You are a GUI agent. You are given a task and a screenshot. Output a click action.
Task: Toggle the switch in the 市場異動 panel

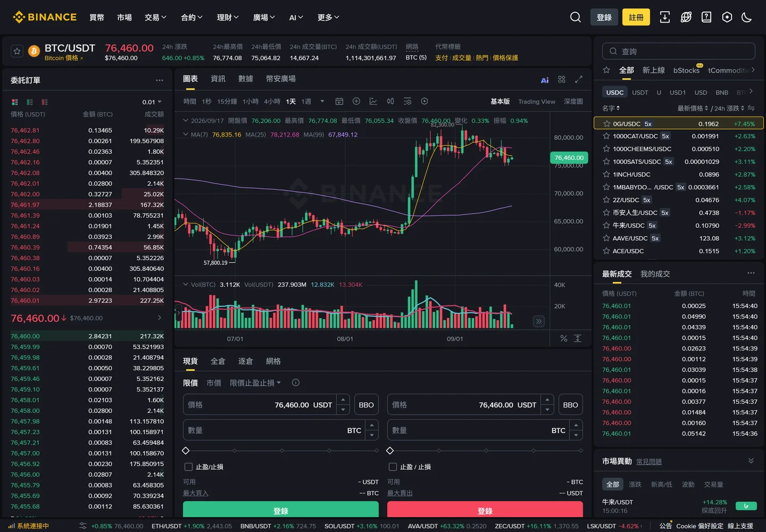(x=746, y=506)
